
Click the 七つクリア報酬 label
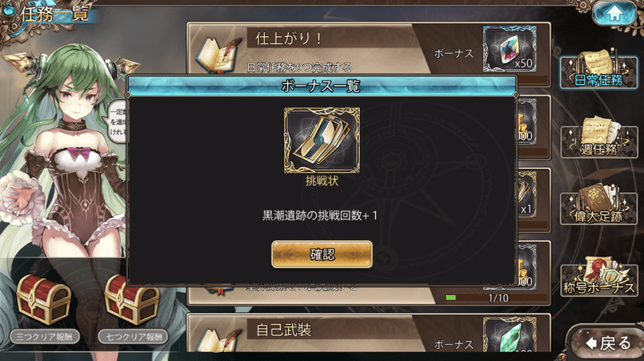[133, 337]
